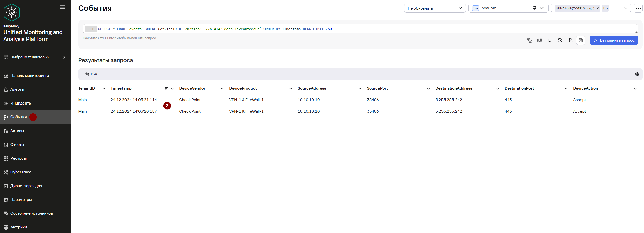
Task: Click destination 5.255.255.242 in second row
Action: point(449,111)
